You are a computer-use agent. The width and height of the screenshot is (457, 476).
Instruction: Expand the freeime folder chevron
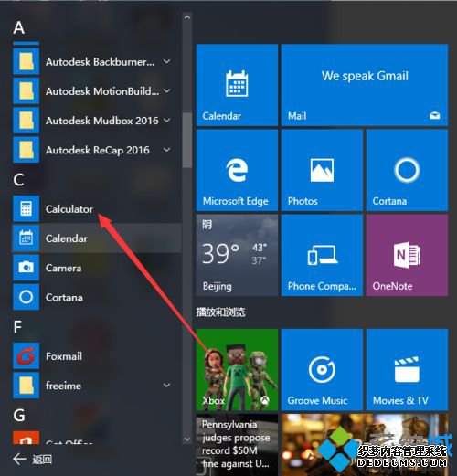[x=166, y=386]
